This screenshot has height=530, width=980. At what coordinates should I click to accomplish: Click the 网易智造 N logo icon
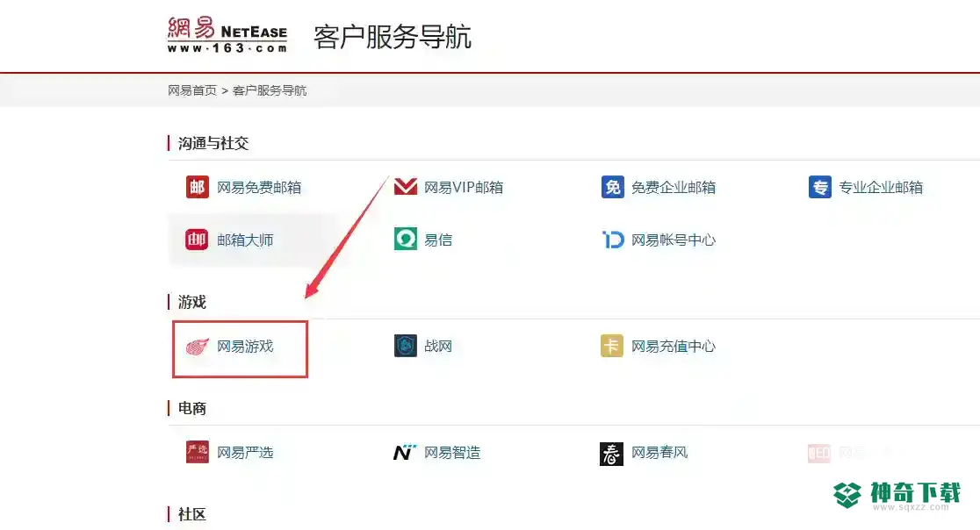pos(404,452)
